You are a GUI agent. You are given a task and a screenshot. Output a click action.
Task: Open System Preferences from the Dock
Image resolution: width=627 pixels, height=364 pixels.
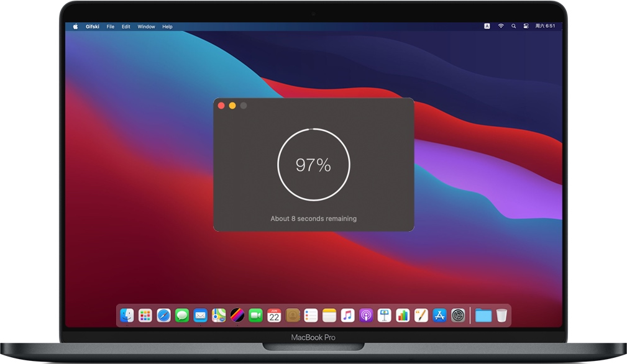point(458,316)
